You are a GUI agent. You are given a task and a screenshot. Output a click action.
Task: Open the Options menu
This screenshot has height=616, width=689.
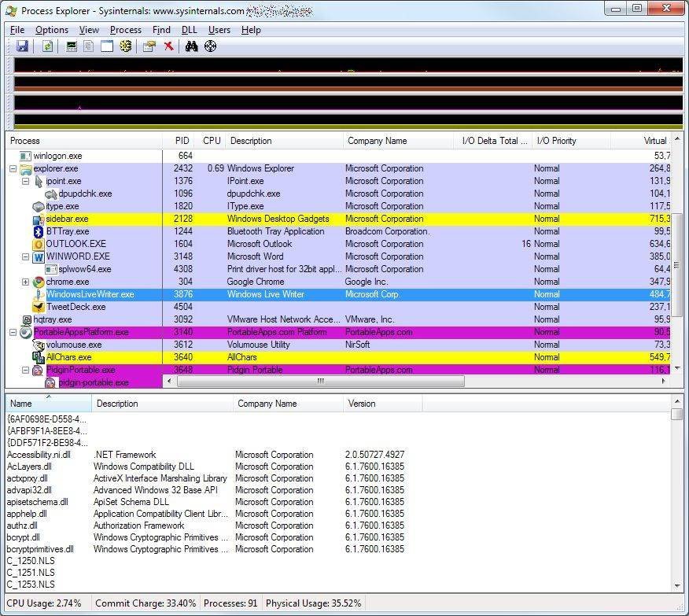52,30
